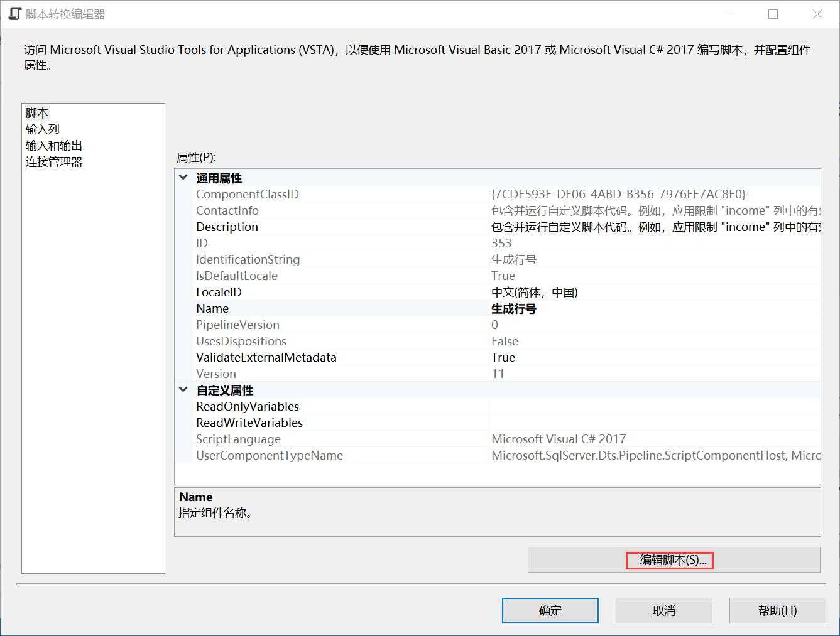
Task: Open the ValidateExternalMetadata True value
Action: pyautogui.click(x=503, y=357)
